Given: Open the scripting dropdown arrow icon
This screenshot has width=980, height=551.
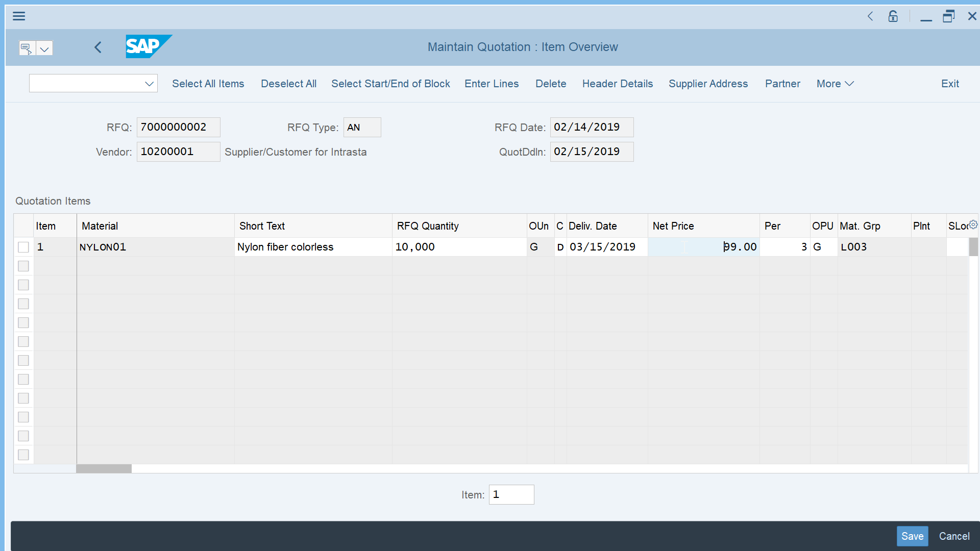Looking at the screenshot, I should tap(45, 48).
